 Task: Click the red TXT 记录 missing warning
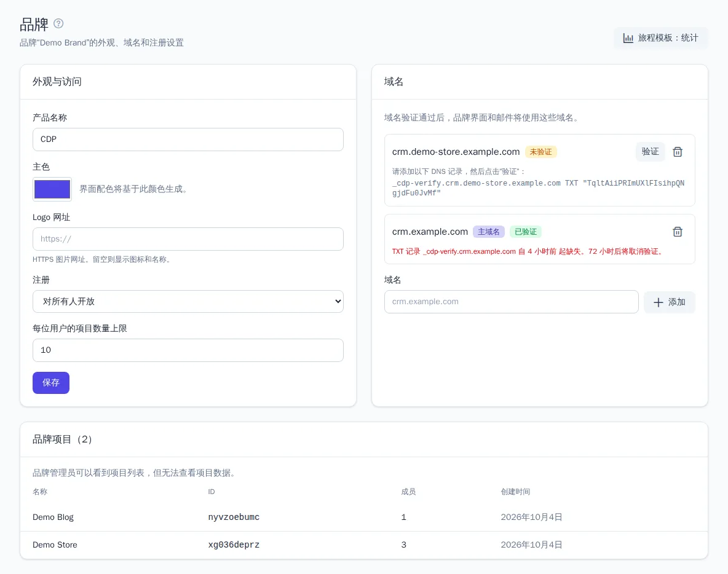528,251
